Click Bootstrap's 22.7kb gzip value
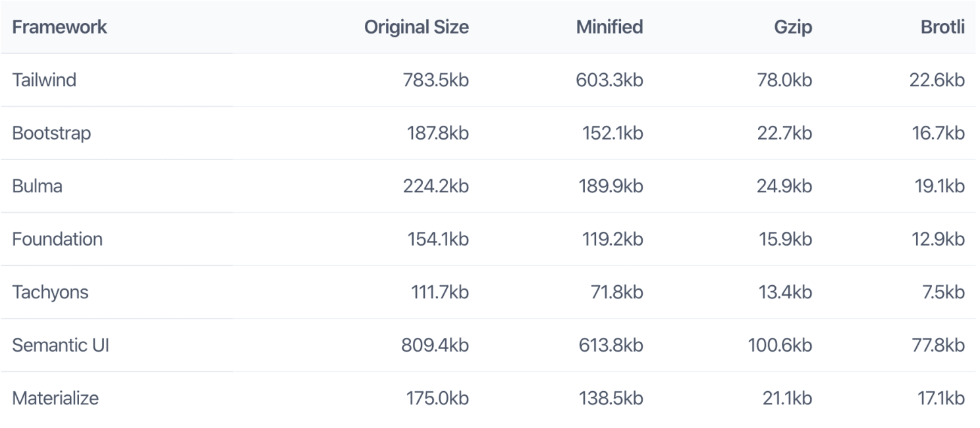980x428 pixels. pos(784,134)
